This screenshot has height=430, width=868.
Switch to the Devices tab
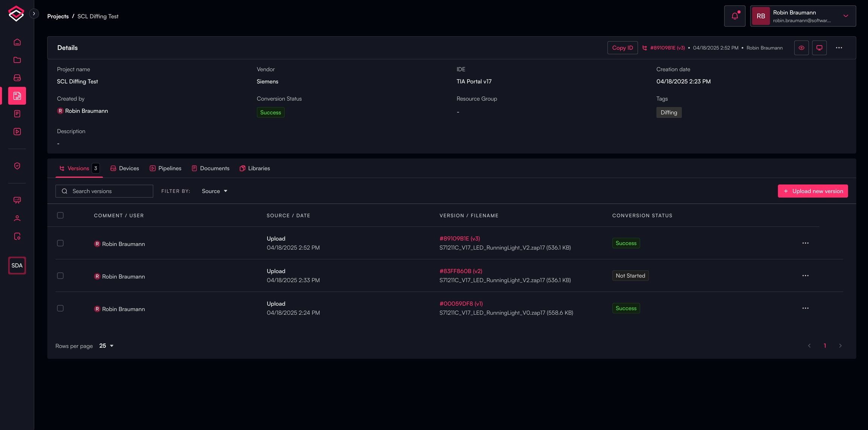tap(125, 168)
